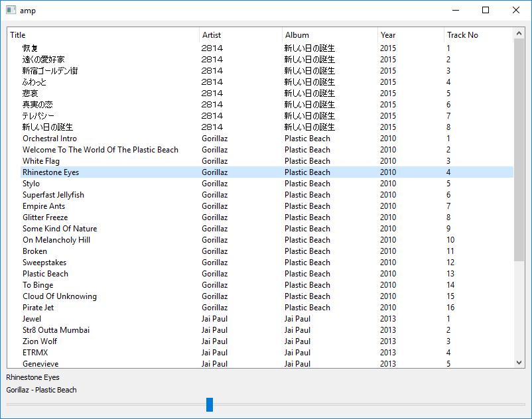Select the 2814 track '遠くの愛好家'
Screen dimensions: 532x419
click(x=43, y=59)
